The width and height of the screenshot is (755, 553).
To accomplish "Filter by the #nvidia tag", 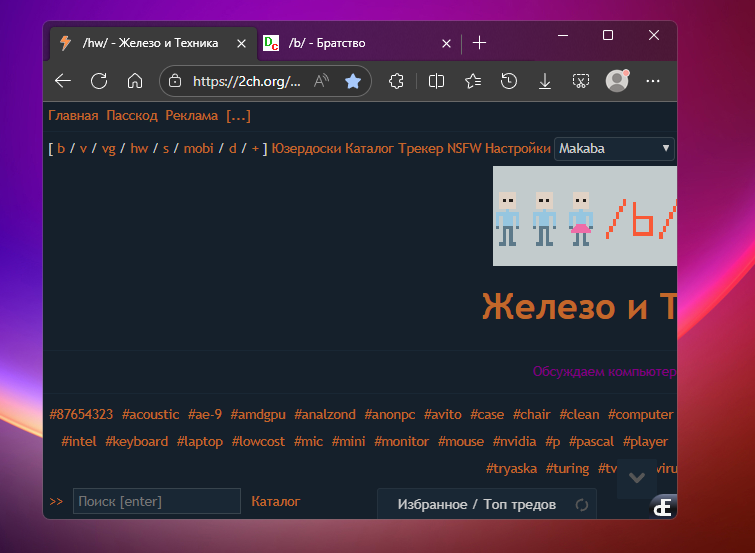I will [x=514, y=441].
